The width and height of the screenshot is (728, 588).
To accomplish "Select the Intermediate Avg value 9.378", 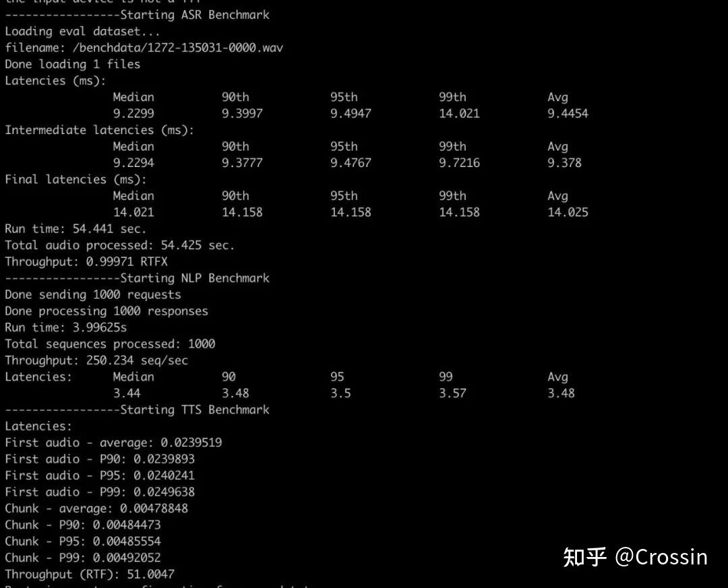I will (565, 163).
